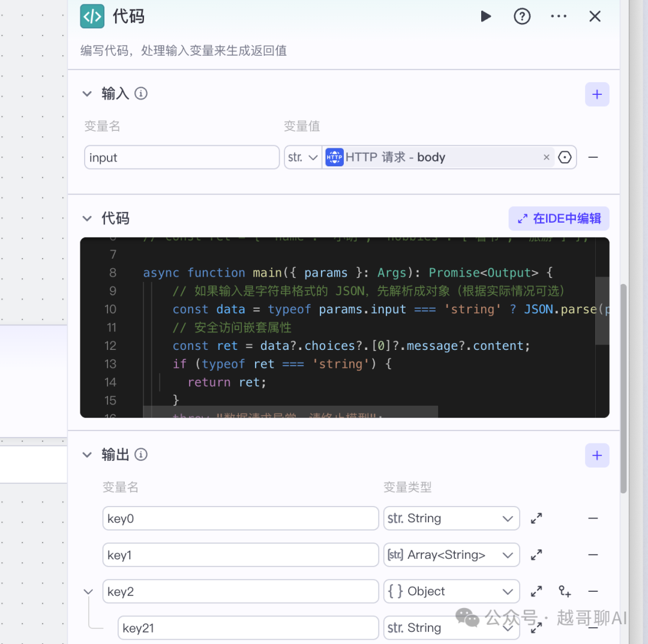The image size is (648, 644).
Task: Collapse the 代码 section
Action: [87, 218]
